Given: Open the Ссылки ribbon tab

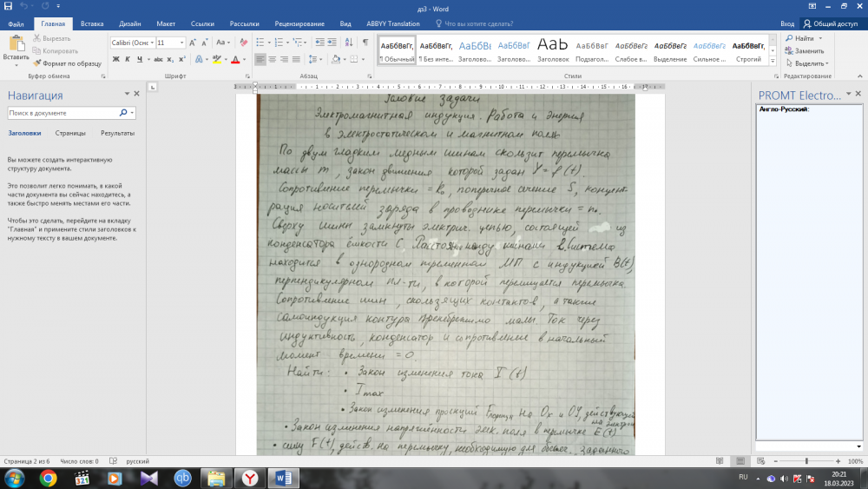Looking at the screenshot, I should tap(202, 23).
